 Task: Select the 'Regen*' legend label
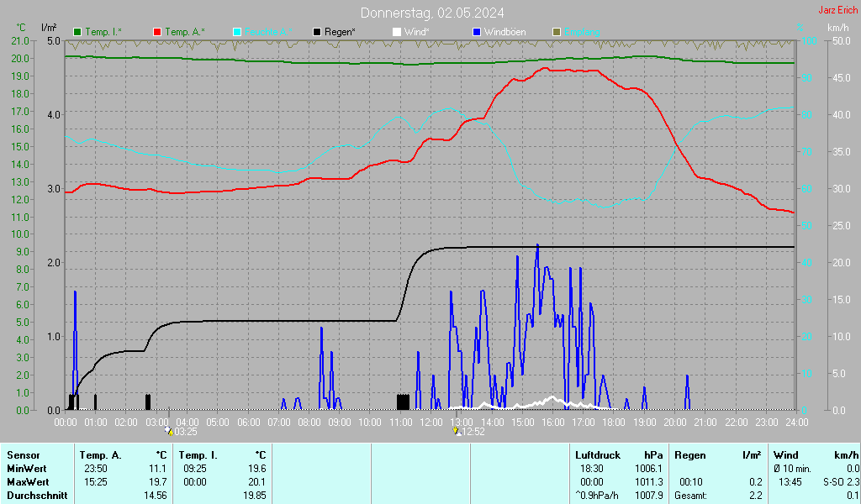[x=340, y=32]
